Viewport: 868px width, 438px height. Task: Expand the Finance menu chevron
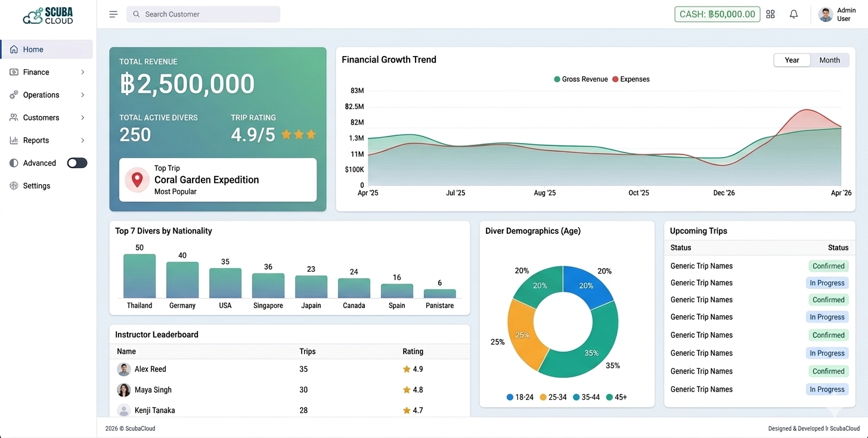point(82,72)
